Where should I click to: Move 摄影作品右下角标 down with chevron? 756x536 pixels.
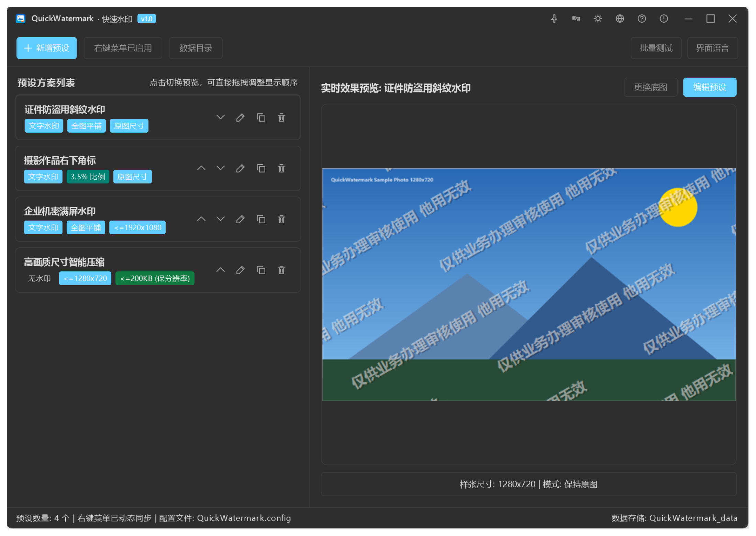tap(221, 168)
